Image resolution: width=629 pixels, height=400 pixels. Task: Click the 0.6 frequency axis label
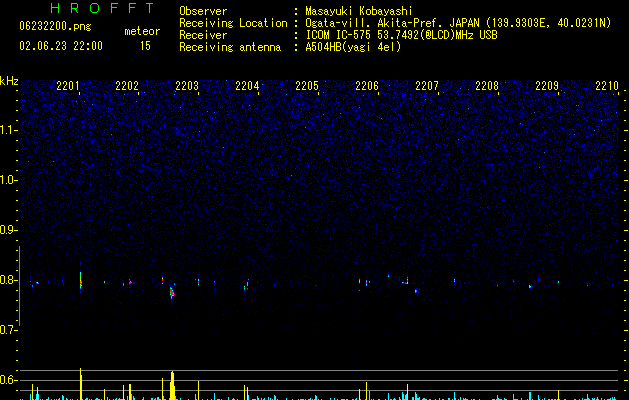9,380
